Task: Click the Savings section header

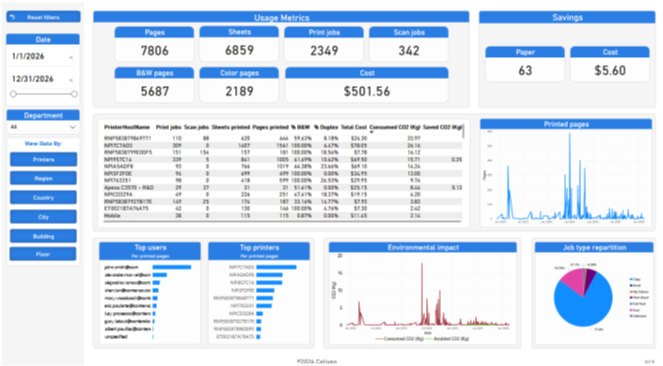Action: point(567,17)
